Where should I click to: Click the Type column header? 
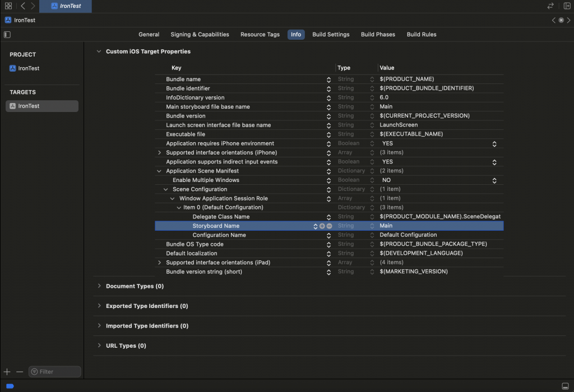point(344,68)
